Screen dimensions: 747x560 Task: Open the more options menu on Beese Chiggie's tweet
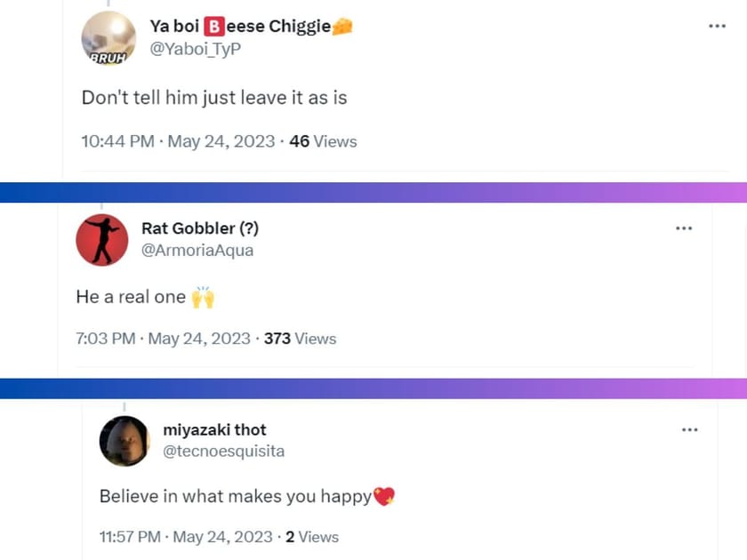tap(718, 26)
